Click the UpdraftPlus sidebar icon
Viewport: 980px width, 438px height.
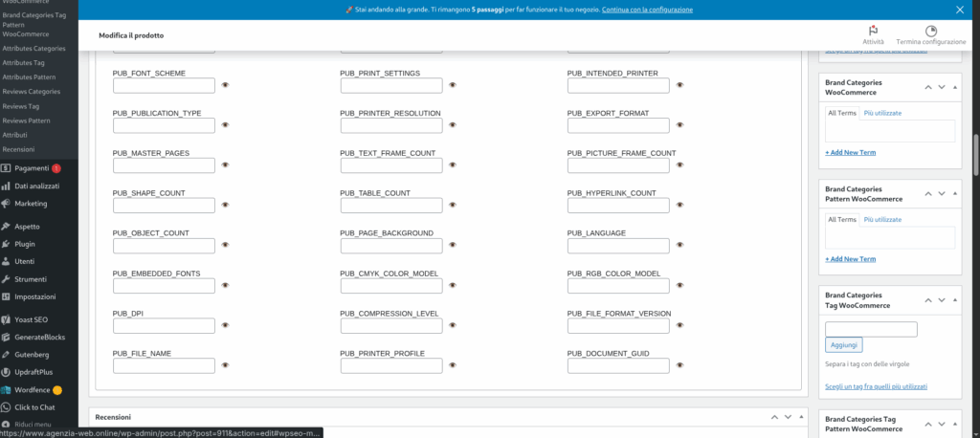click(6, 372)
